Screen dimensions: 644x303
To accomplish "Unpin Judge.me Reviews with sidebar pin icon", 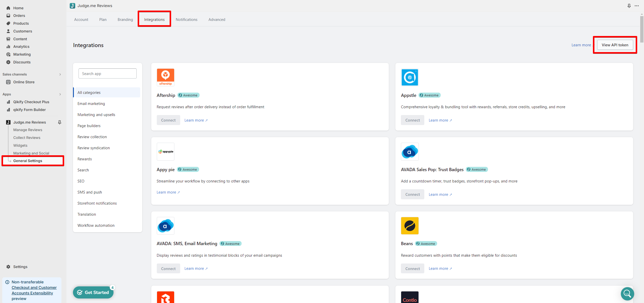I will (x=60, y=122).
